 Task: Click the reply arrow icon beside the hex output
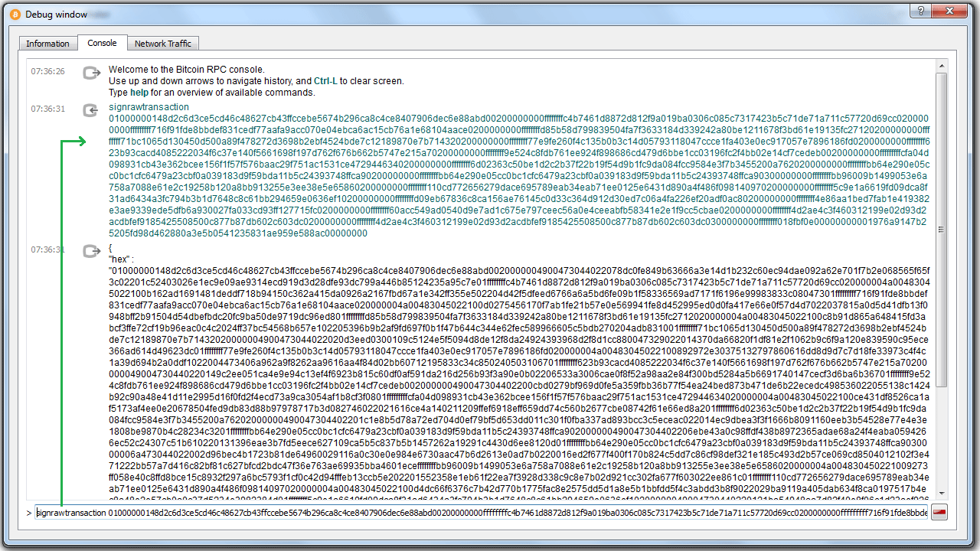(x=92, y=252)
